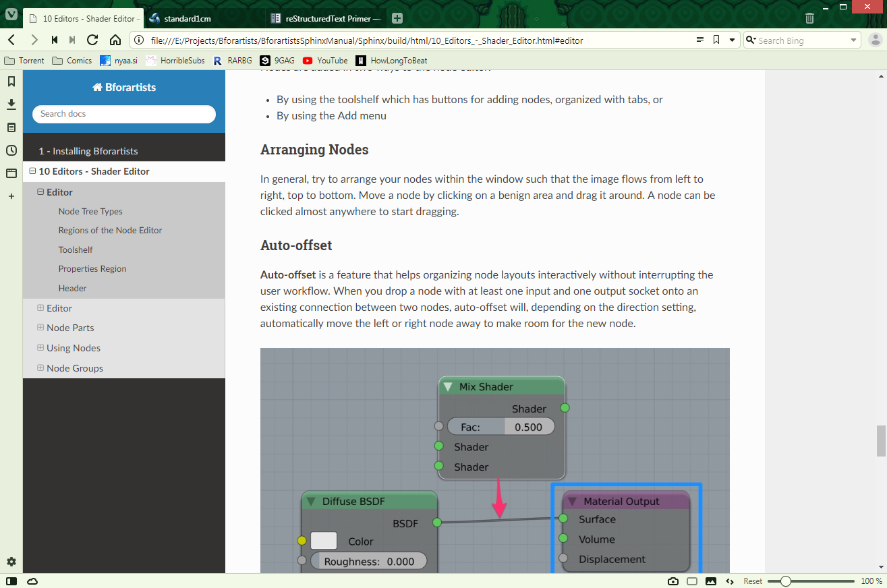Open a new tab
The height and width of the screenshot is (588, 887).
pyautogui.click(x=397, y=18)
